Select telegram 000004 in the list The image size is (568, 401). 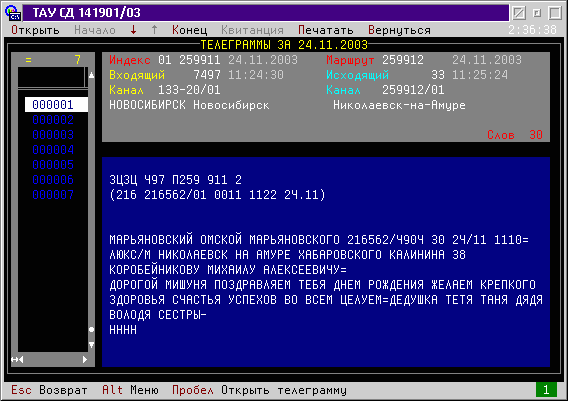click(x=53, y=150)
